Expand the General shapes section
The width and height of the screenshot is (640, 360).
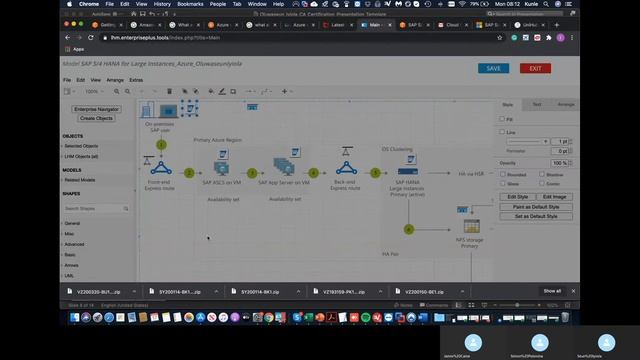pos(72,223)
